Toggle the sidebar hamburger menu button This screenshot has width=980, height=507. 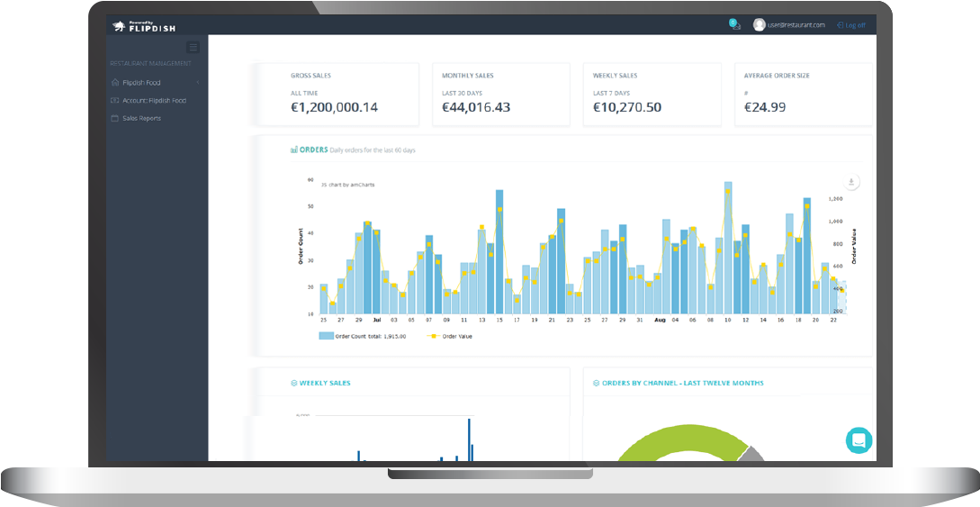(x=193, y=47)
